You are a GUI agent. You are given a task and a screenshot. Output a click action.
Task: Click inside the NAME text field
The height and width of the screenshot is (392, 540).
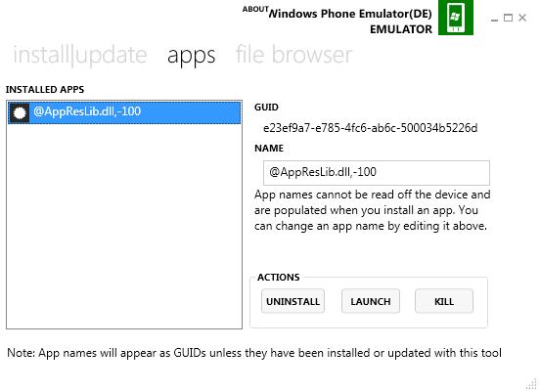[x=376, y=173]
